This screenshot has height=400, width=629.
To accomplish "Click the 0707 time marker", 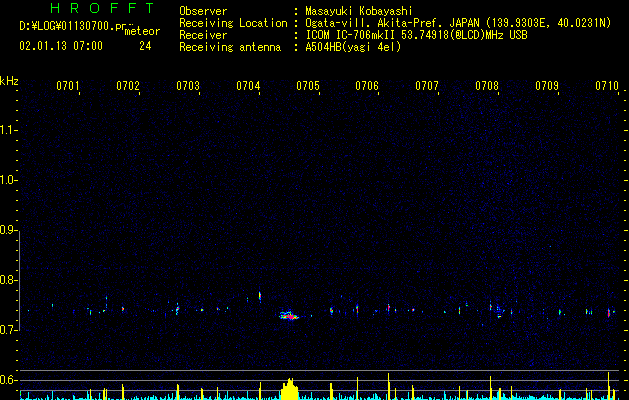I will tap(427, 86).
